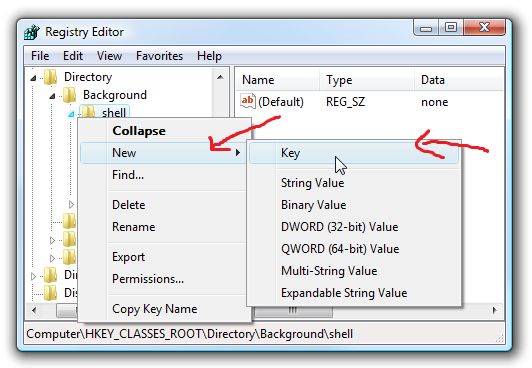Select the Directory tree item label
This screenshot has height=368, width=532.
coord(88,77)
